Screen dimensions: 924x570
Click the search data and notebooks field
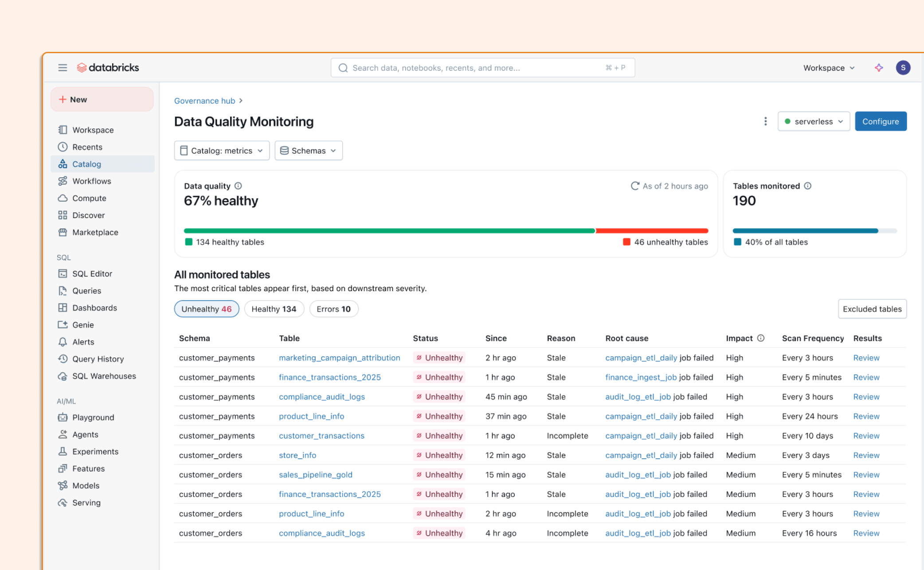(x=482, y=68)
